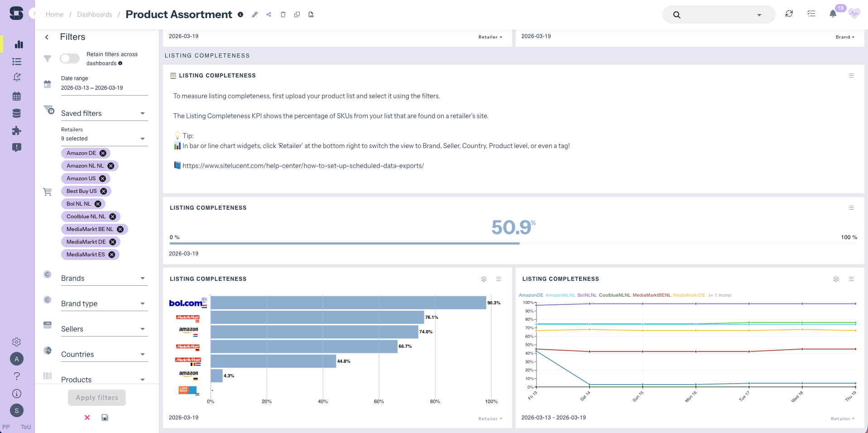This screenshot has width=868, height=433.
Task: Click the Apply filters button
Action: pyautogui.click(x=96, y=397)
